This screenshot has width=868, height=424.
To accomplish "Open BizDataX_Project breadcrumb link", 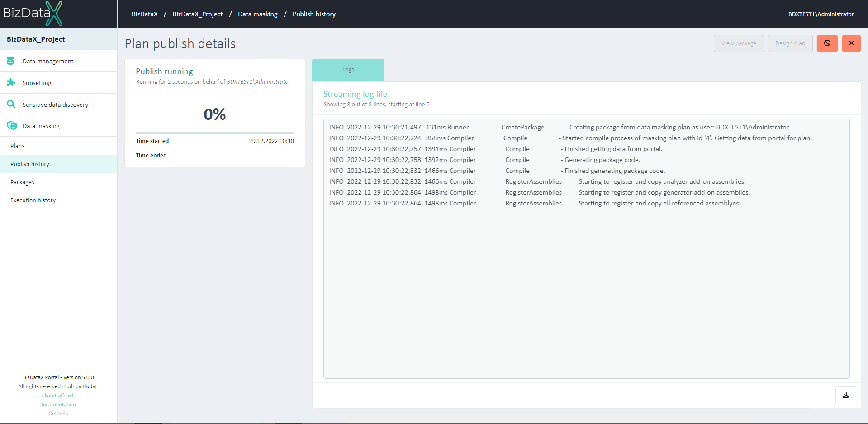I will tap(198, 14).
